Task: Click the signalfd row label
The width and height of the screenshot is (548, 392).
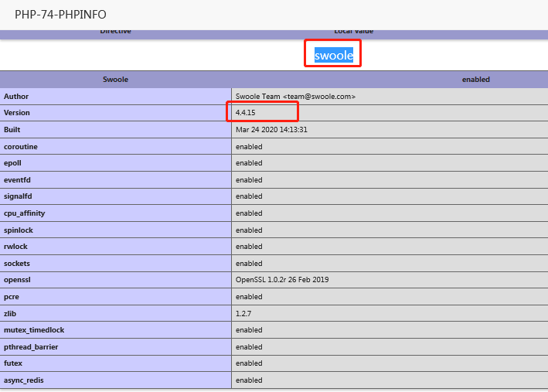Action: coord(18,196)
